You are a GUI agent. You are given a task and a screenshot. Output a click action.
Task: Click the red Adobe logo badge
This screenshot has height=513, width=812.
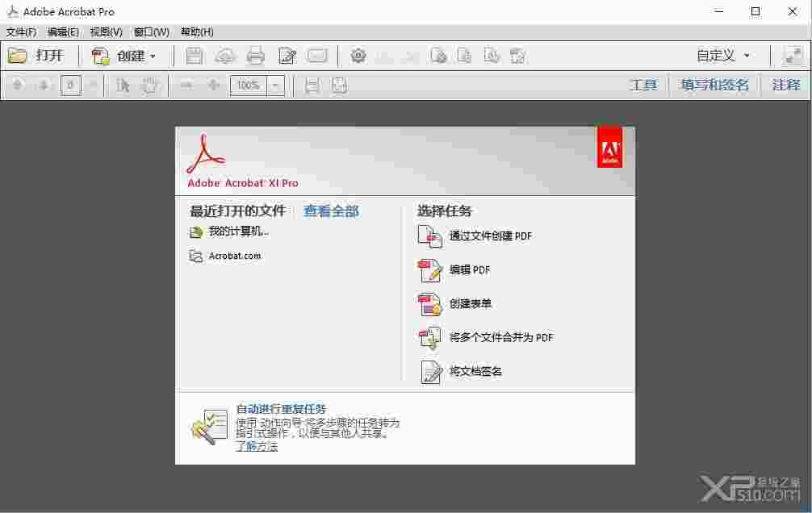[609, 147]
